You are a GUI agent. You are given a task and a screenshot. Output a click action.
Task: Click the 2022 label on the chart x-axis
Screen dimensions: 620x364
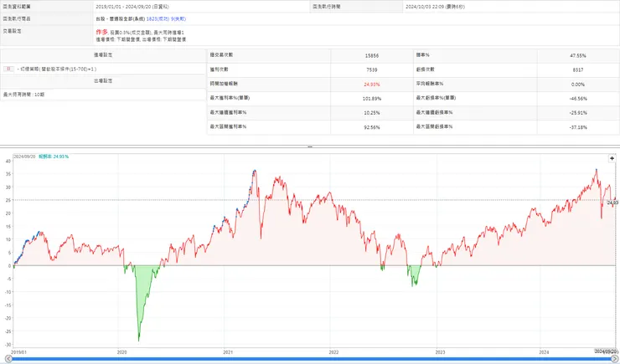333,351
